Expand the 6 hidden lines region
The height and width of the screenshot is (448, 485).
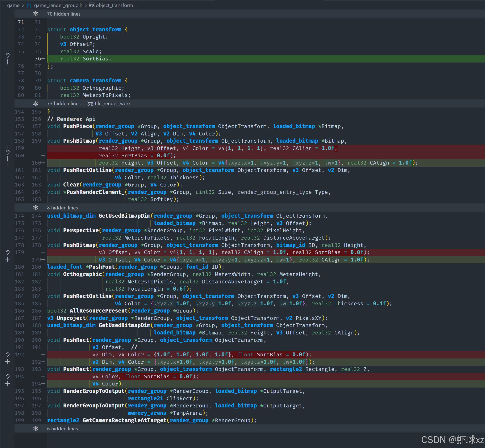click(36, 429)
